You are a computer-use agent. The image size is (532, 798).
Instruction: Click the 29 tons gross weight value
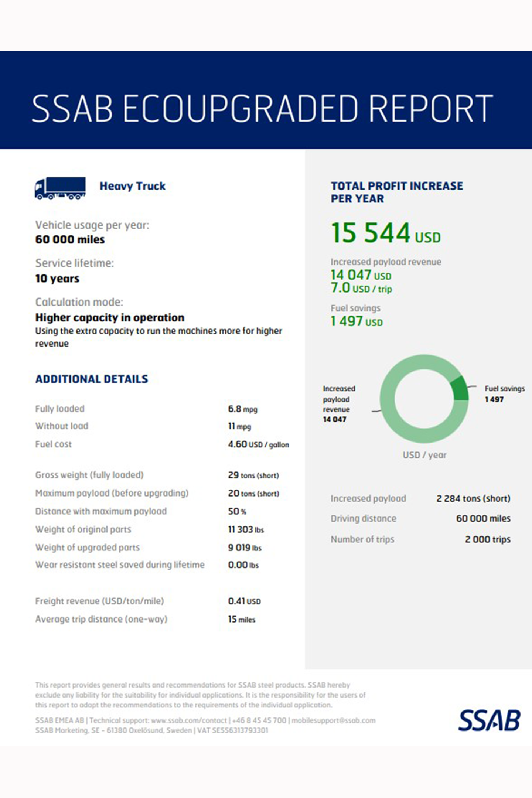253,475
